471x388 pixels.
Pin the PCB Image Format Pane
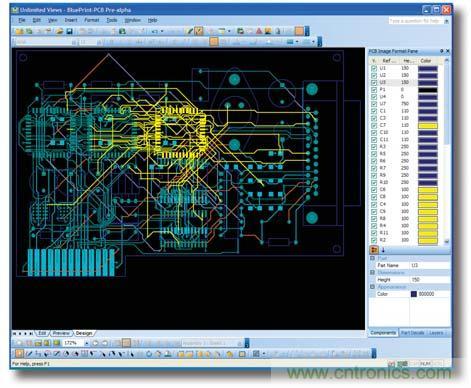tap(441, 51)
